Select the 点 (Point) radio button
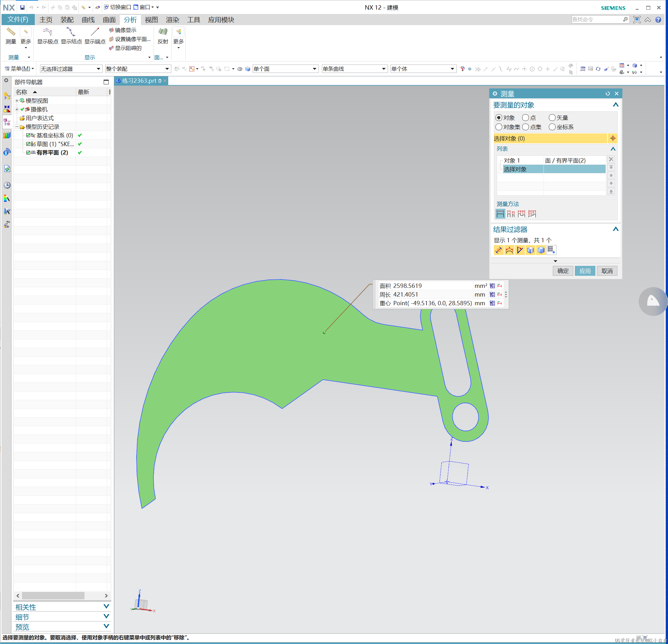 [x=526, y=118]
